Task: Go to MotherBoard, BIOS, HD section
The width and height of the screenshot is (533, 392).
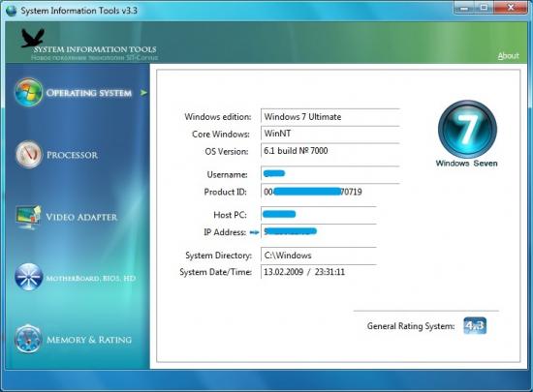Action: point(91,279)
